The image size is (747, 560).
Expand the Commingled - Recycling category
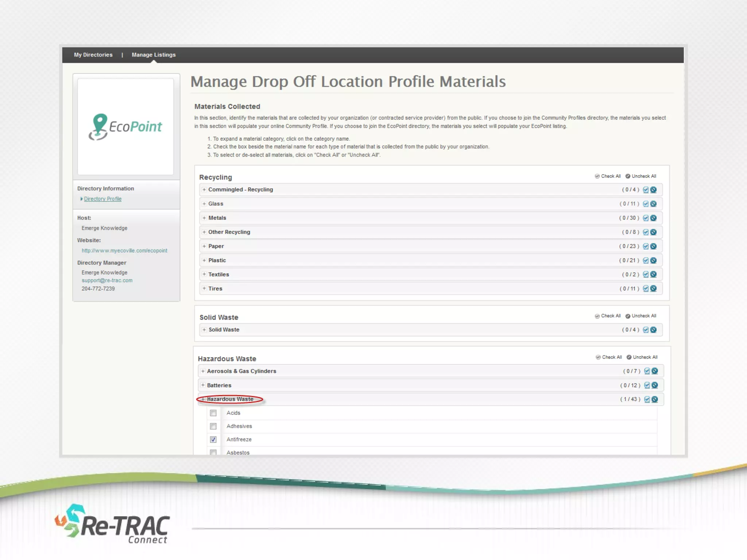[x=240, y=190]
